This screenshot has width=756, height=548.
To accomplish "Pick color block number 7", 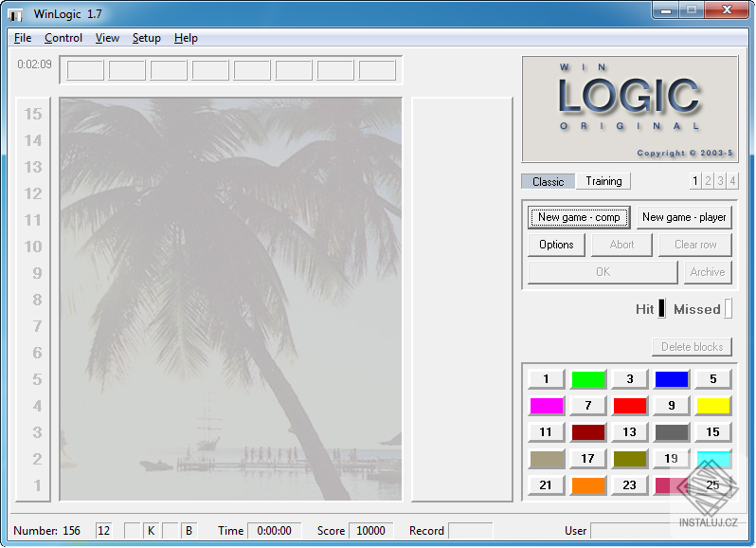I will click(x=588, y=406).
